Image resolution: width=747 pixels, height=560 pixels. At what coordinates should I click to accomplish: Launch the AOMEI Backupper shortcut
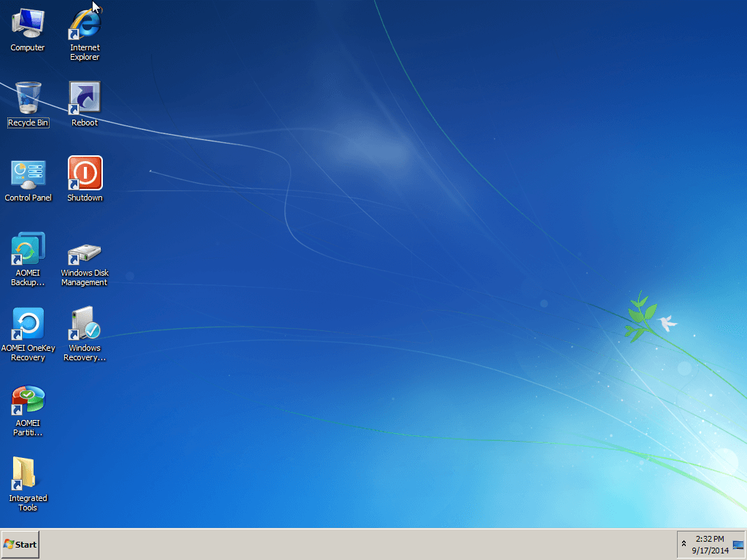click(28, 259)
